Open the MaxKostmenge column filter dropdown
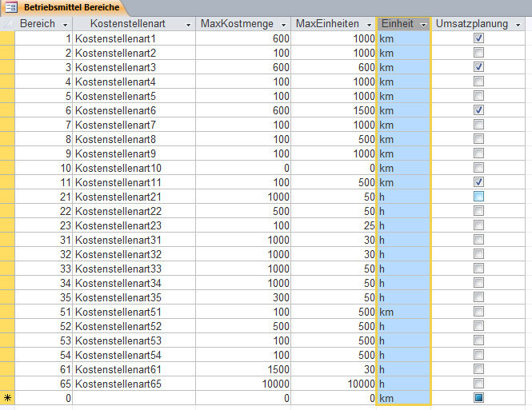This screenshot has height=410, width=532. 284,25
